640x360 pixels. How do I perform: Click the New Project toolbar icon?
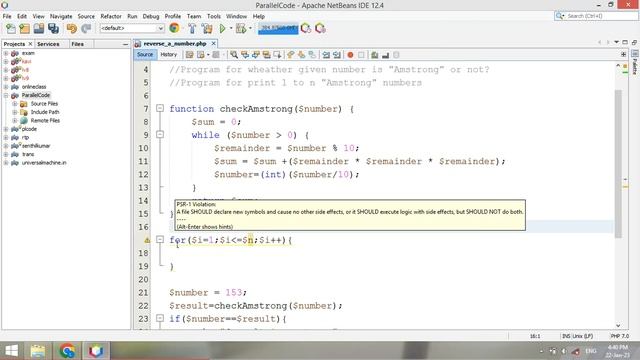tap(24, 29)
